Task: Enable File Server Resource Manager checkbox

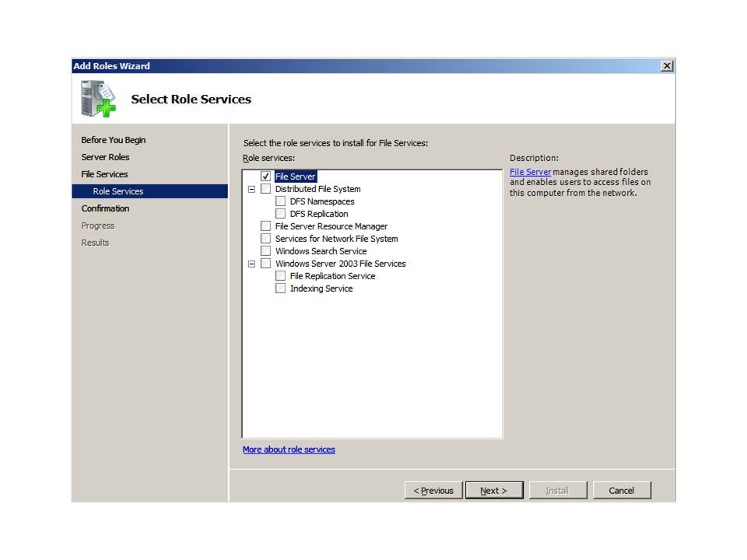Action: (266, 226)
